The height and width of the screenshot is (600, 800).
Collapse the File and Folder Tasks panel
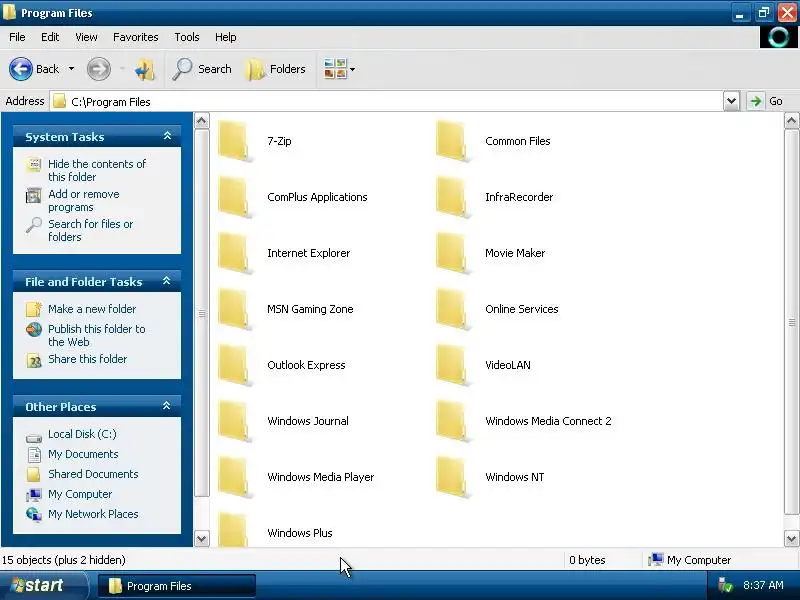click(166, 281)
